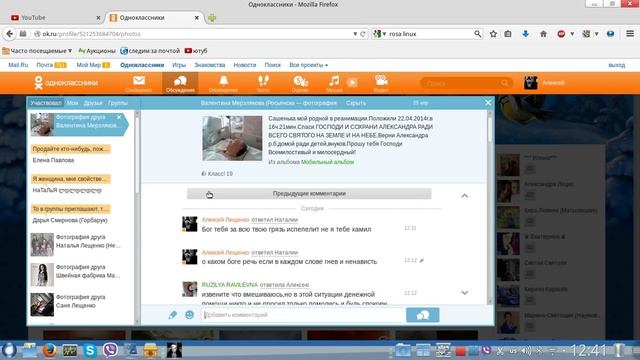Open the Discussions speech-bubble icon

click(x=180, y=83)
